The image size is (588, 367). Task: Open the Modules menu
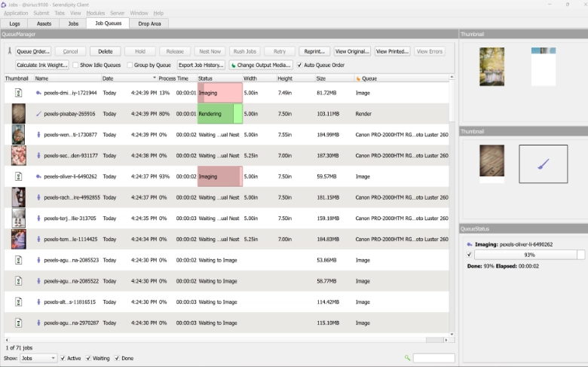96,13
